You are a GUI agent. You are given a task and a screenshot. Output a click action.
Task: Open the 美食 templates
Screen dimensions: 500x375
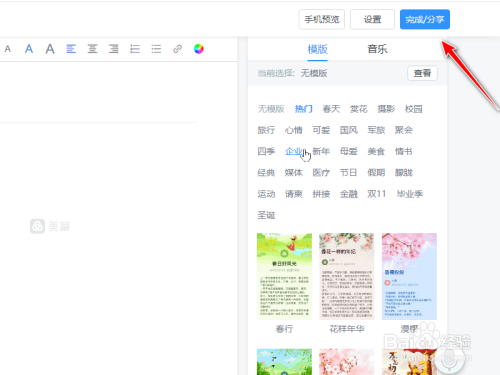coord(376,151)
